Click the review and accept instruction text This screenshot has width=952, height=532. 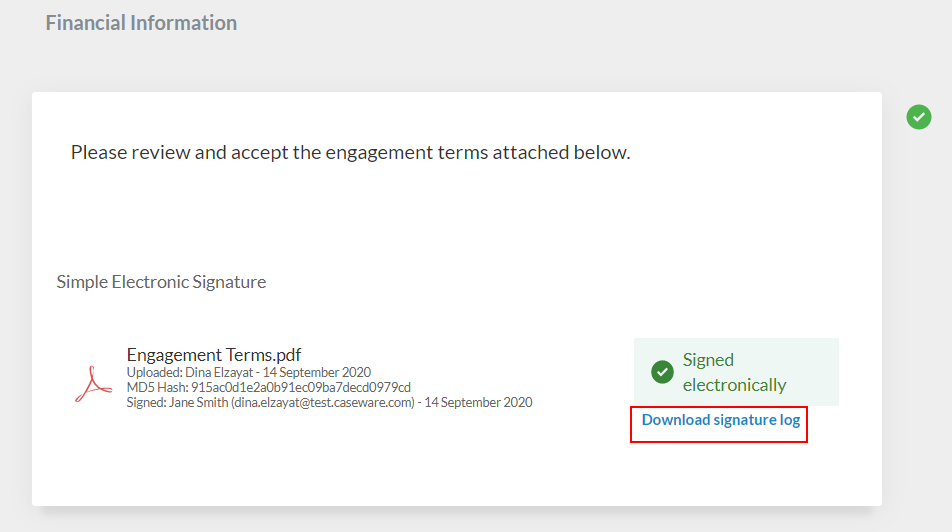click(350, 153)
